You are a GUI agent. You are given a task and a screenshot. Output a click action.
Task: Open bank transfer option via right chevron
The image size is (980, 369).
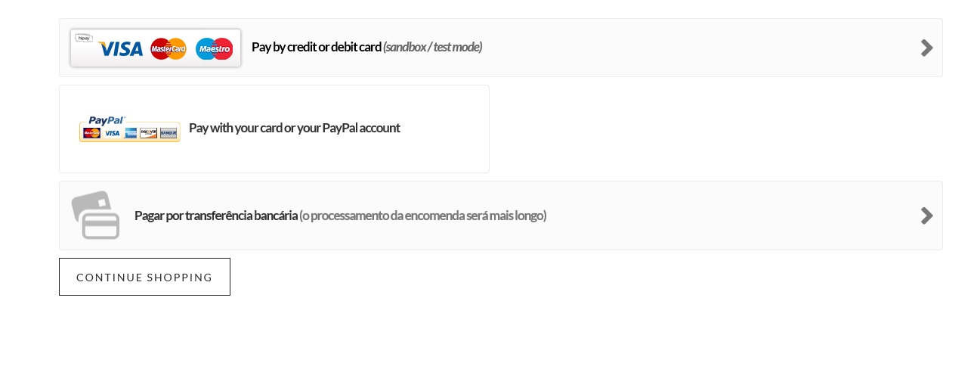(x=927, y=216)
